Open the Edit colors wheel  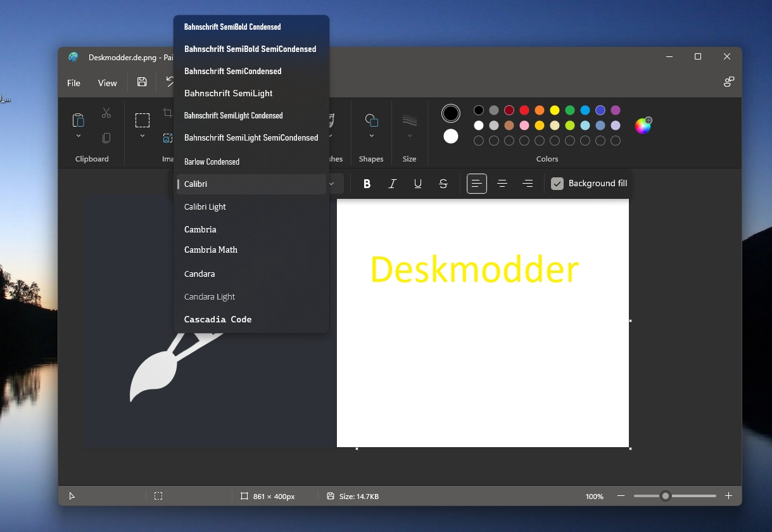pos(643,125)
